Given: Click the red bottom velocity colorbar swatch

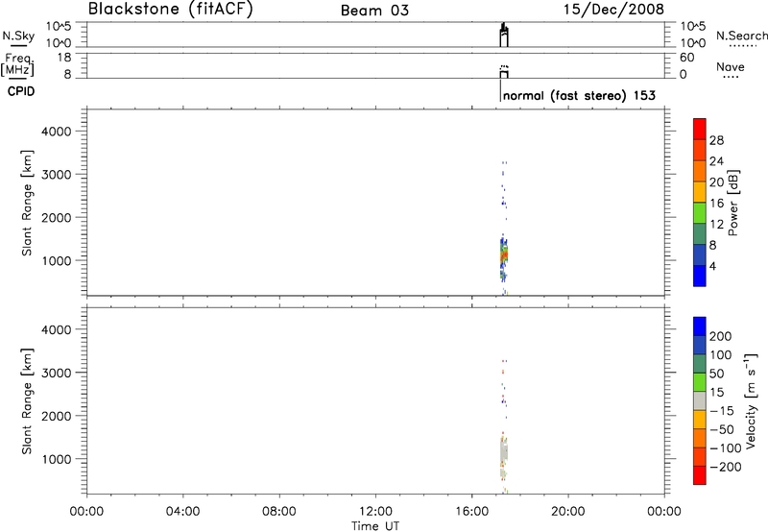Looking at the screenshot, I should click(x=700, y=475).
